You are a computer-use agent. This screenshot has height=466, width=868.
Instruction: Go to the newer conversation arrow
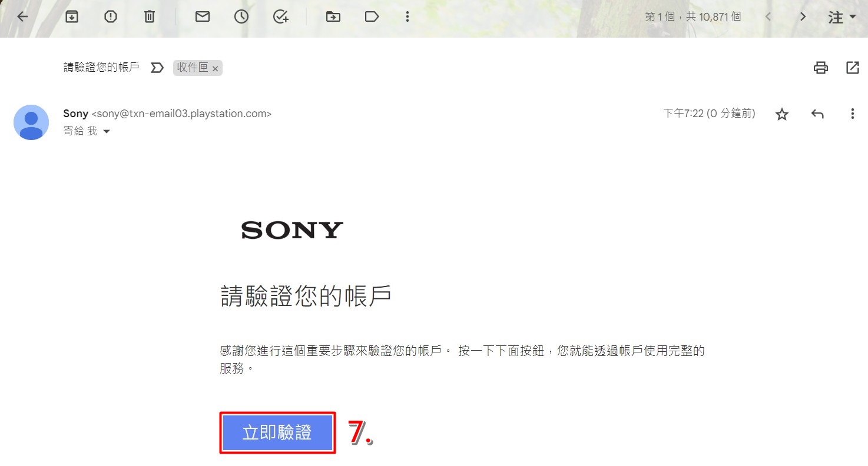coord(768,16)
